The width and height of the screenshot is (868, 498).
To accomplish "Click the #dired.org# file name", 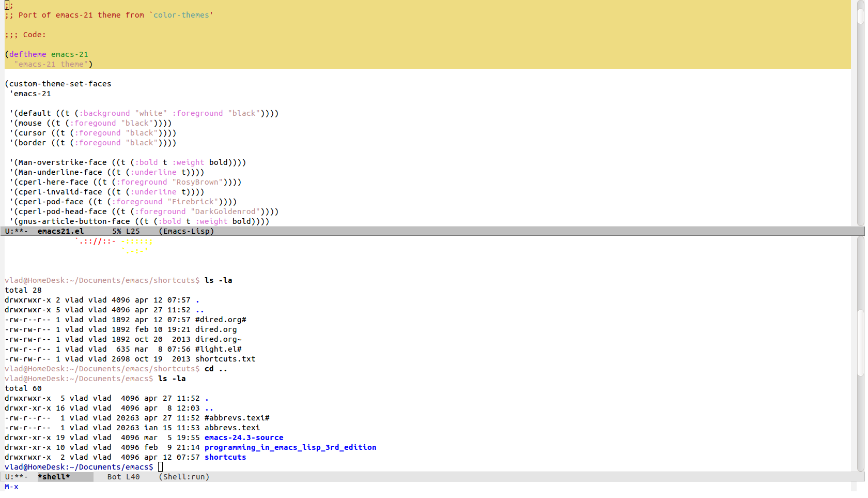I will (x=221, y=320).
